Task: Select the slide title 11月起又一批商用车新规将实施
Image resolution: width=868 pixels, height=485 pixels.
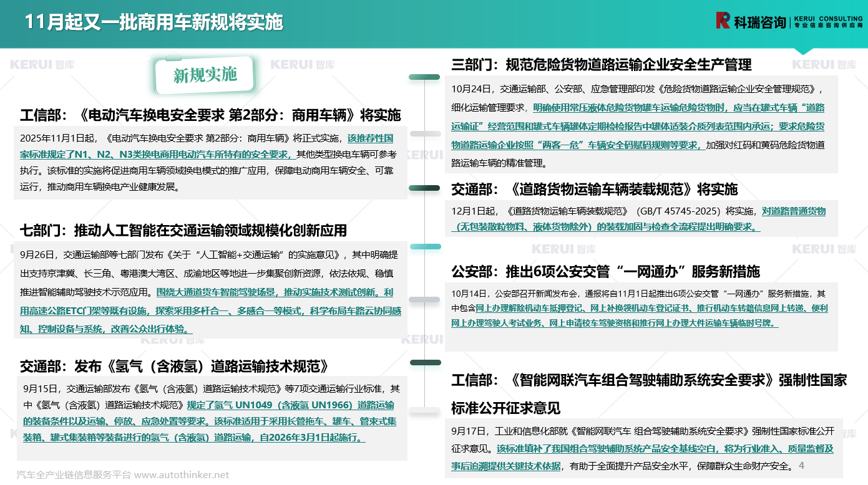Action: (154, 23)
